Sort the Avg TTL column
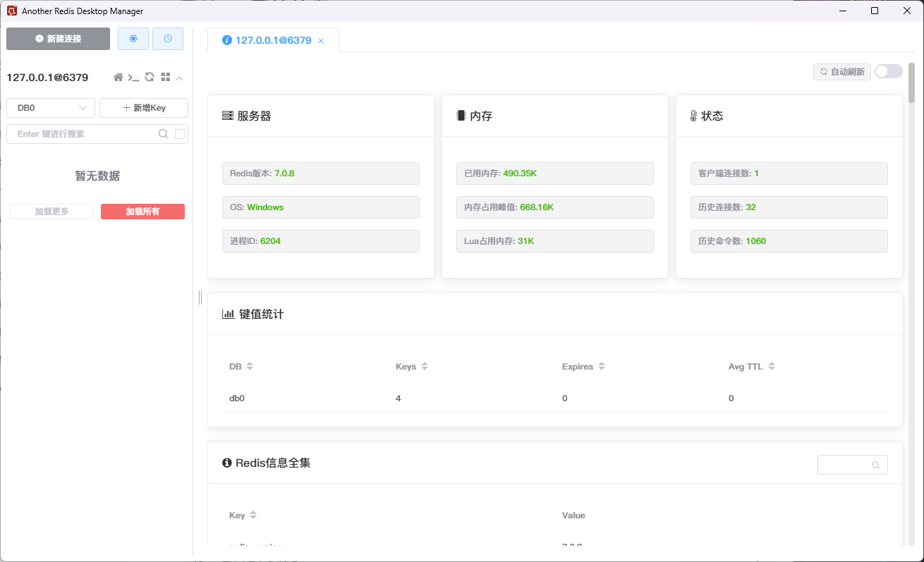Image resolution: width=924 pixels, height=562 pixels. pyautogui.click(x=772, y=367)
